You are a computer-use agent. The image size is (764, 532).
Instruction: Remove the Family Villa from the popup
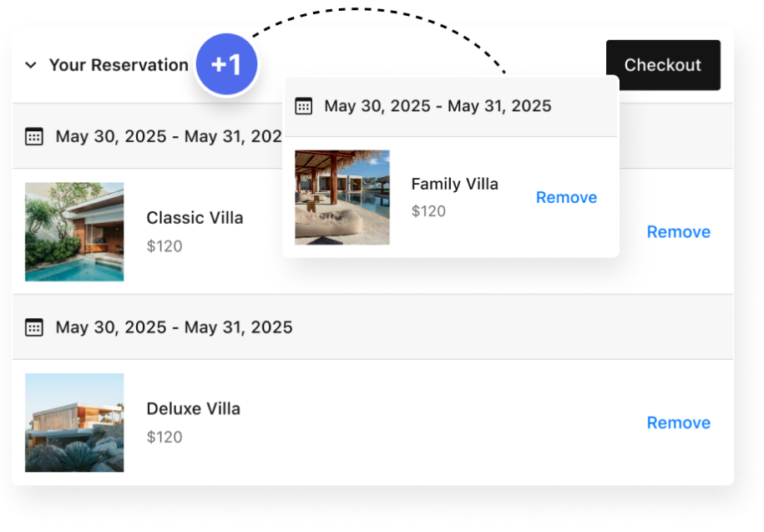(566, 197)
